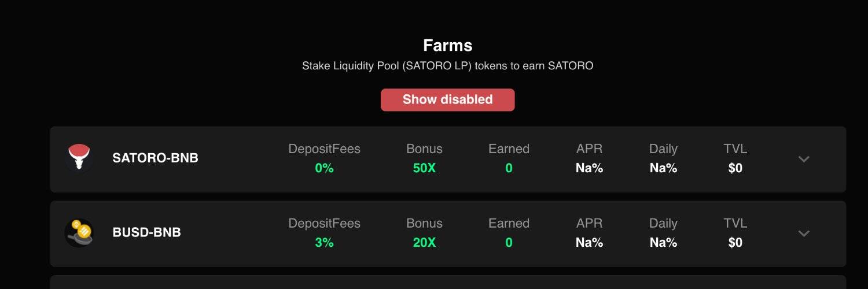The height and width of the screenshot is (289, 868).
Task: Expand the BUSD-BNB farm row chevron
Action: [x=804, y=234]
